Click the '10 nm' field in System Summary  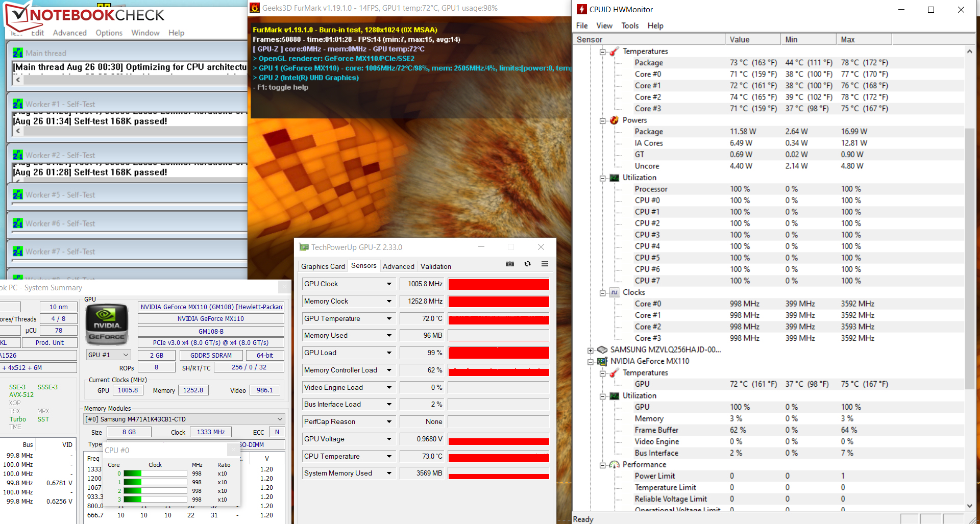[x=58, y=307]
